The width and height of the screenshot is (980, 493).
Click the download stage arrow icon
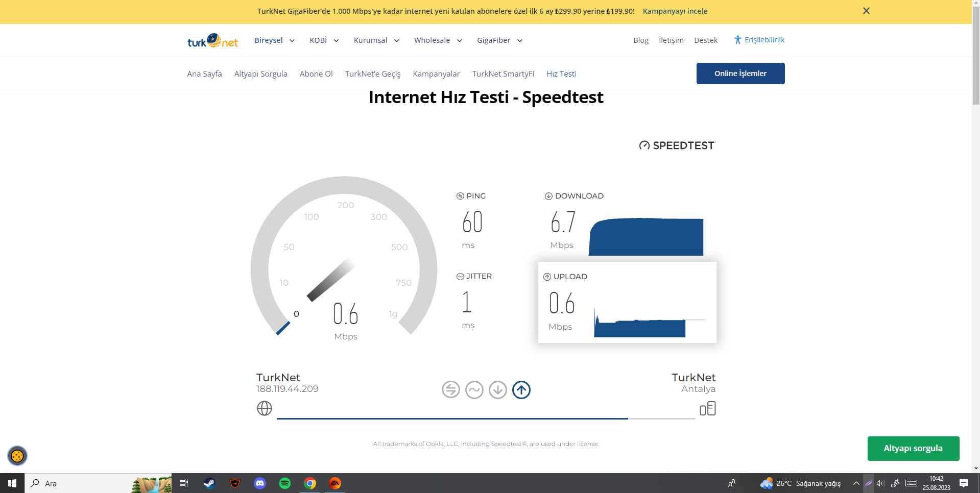pos(498,390)
